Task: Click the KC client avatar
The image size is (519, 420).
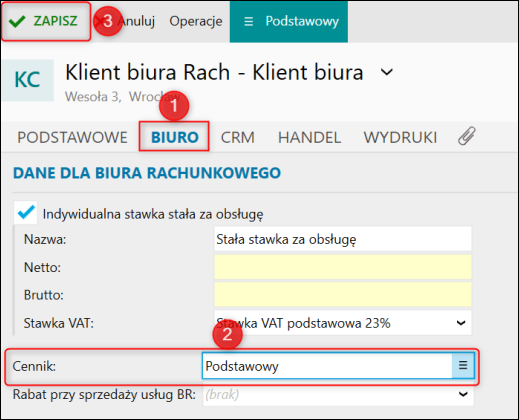Action: [27, 80]
